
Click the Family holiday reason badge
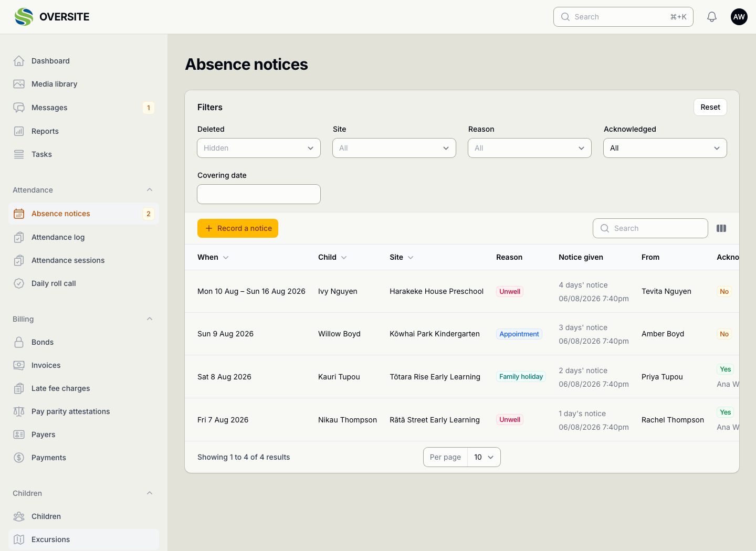[521, 377]
